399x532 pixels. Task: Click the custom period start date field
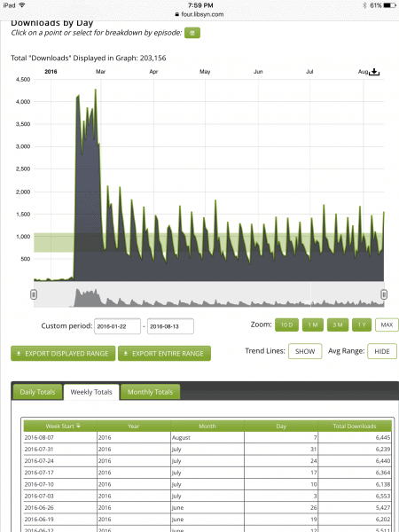[x=117, y=326]
